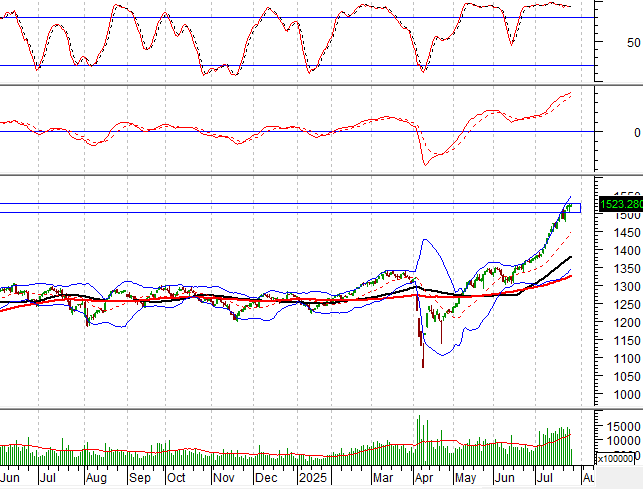Click the x100000 volume multiplier box
The width and height of the screenshot is (643, 489).
pyautogui.click(x=619, y=457)
